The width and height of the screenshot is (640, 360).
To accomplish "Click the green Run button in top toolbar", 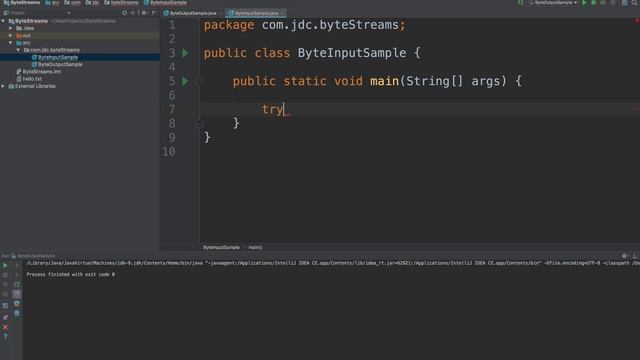I will [x=584, y=3].
